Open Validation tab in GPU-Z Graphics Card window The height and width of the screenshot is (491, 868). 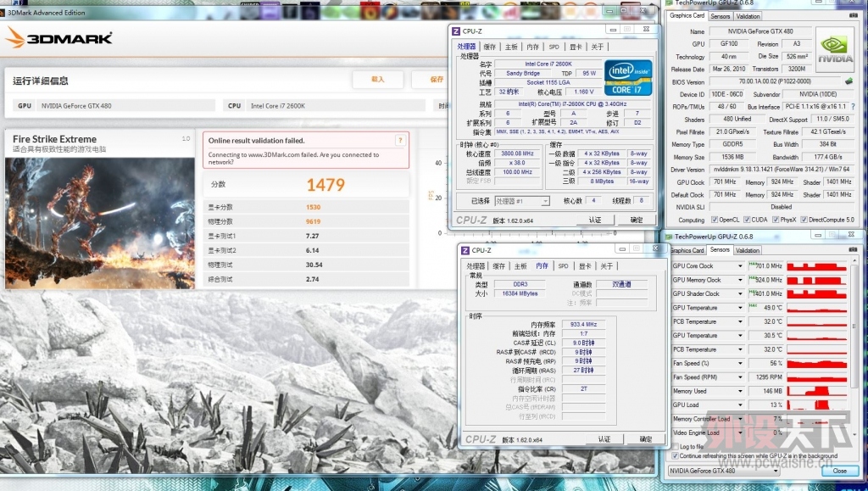[x=748, y=16]
